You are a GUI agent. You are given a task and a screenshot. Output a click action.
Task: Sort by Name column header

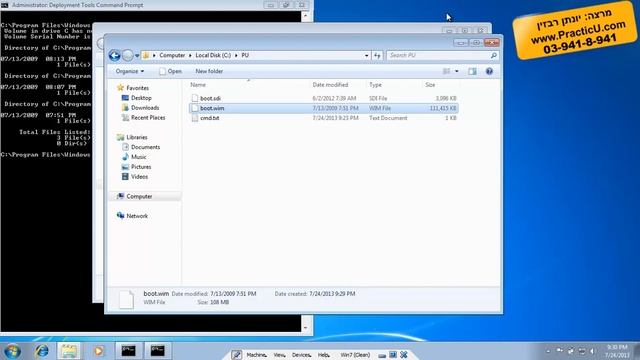(x=198, y=85)
